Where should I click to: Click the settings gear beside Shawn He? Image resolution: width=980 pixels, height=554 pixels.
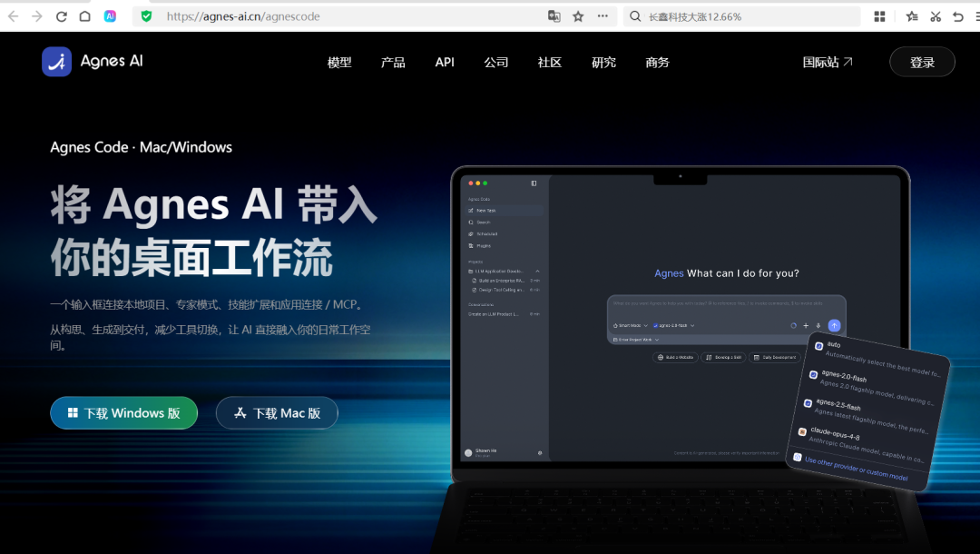pyautogui.click(x=540, y=452)
